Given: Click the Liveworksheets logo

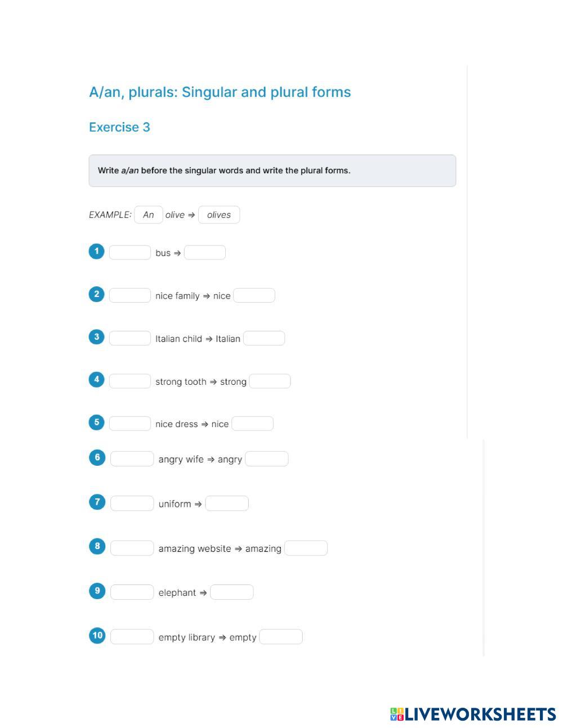Looking at the screenshot, I should point(473,714).
